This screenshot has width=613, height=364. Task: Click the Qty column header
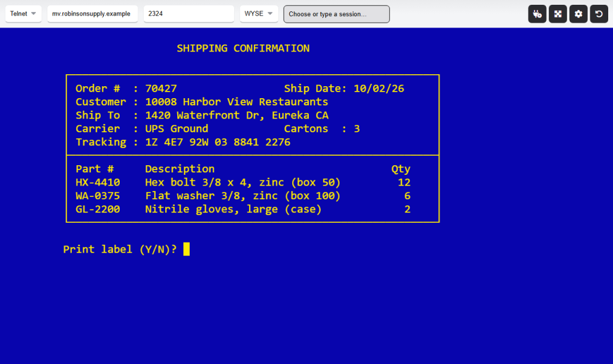point(400,169)
